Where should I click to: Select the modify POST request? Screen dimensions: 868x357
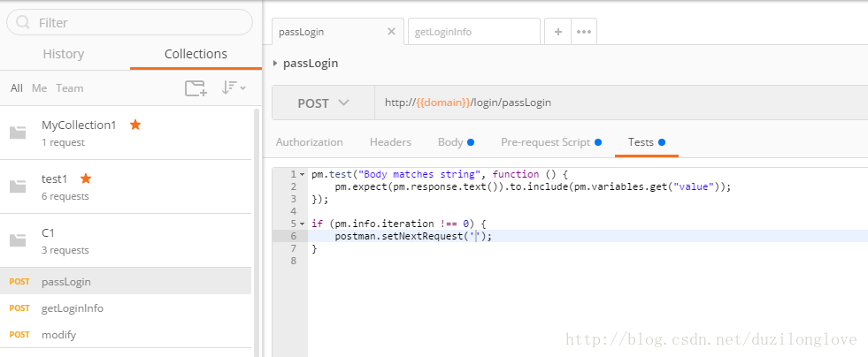pyautogui.click(x=58, y=335)
